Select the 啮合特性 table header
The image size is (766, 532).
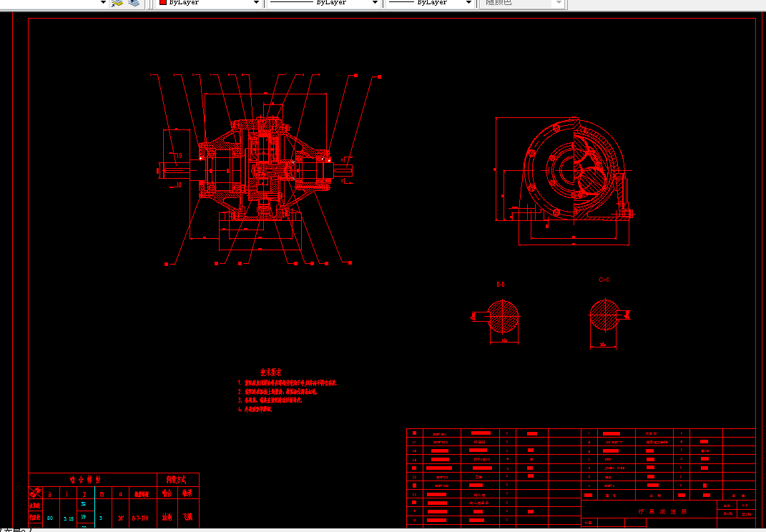pos(85,480)
